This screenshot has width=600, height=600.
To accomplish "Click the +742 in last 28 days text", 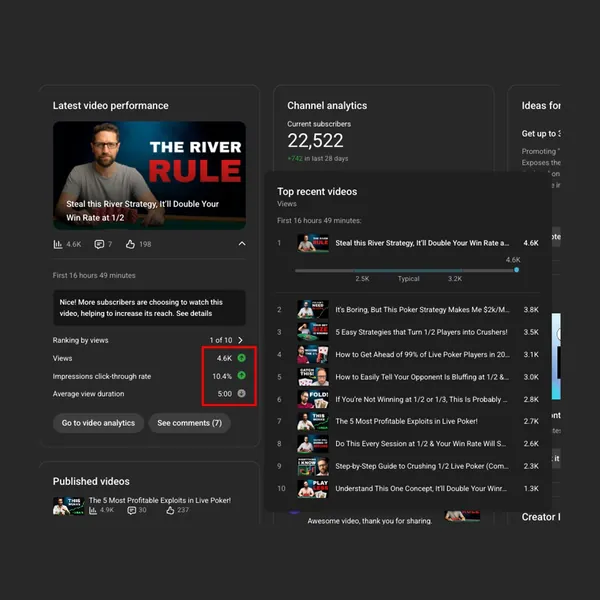I will point(318,158).
